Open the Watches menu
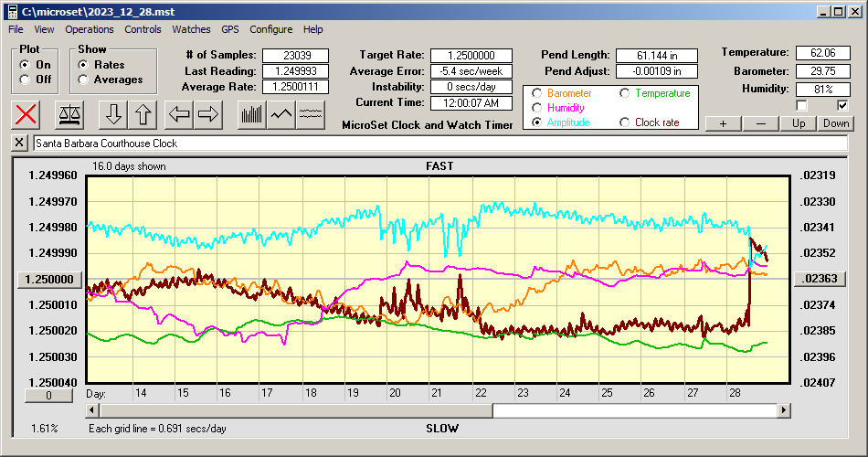This screenshot has height=457, width=868. click(x=191, y=29)
